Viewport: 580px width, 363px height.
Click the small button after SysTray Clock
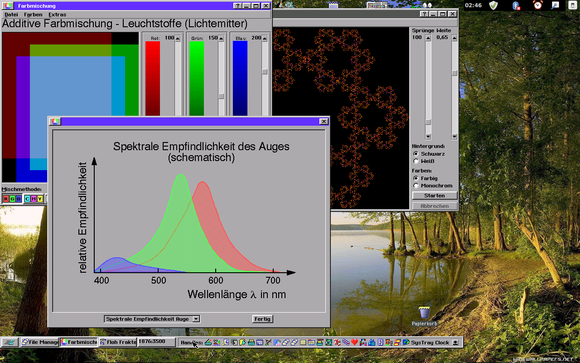pos(456,342)
